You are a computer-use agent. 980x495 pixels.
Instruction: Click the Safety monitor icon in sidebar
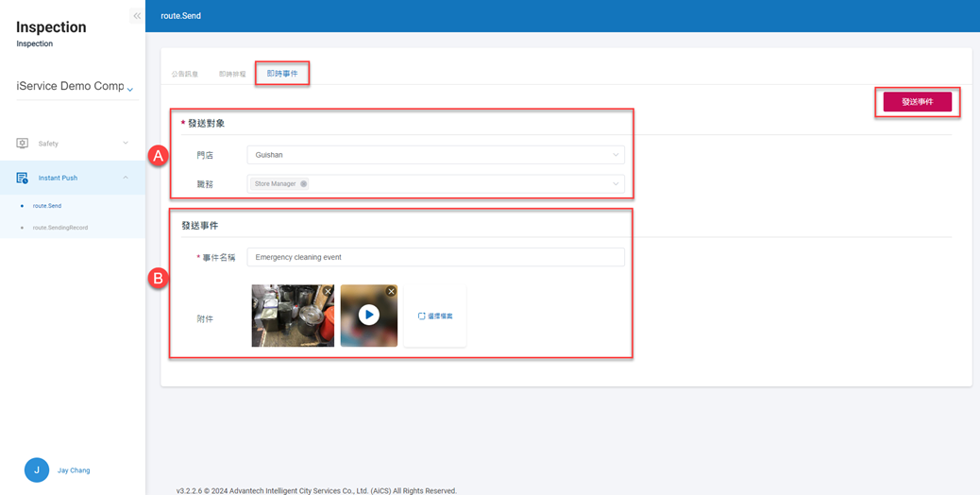pos(22,144)
